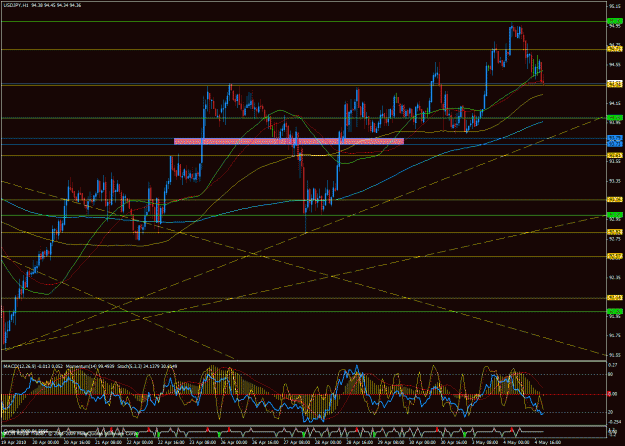Viewport: 625px width, 446px height.
Task: Select the OHLC values 94.38 94.45 94.34 94.36
Action: [x=54, y=6]
